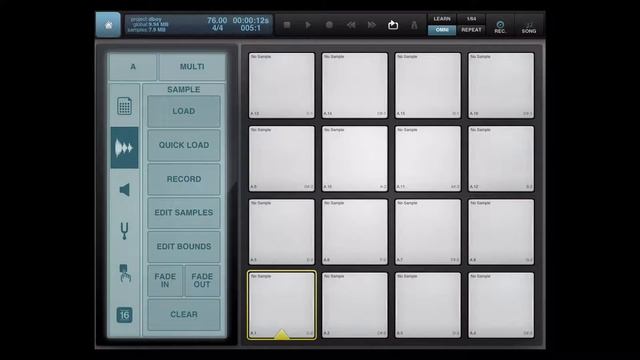
Task: Tap pad A.14
Action: point(355,85)
